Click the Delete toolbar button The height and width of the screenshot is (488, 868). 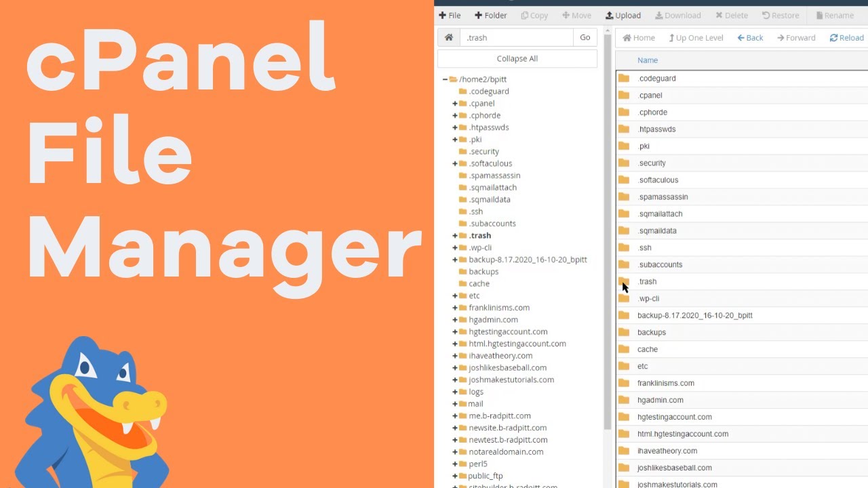click(732, 16)
